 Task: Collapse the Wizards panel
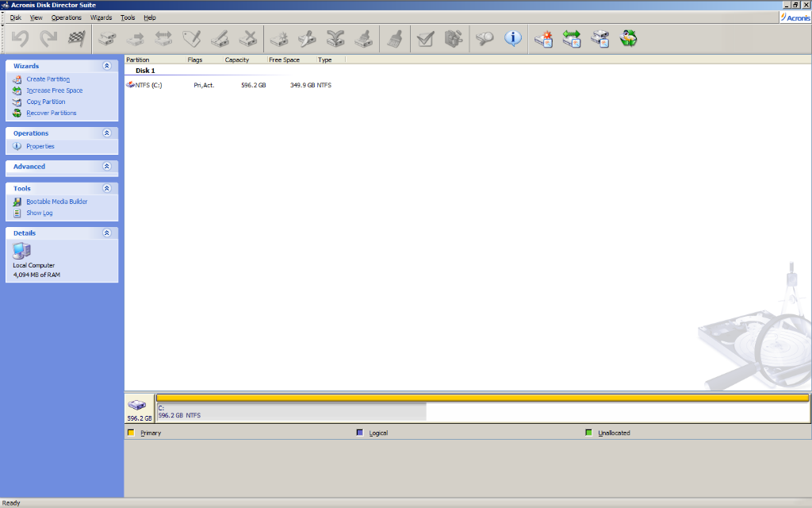click(107, 66)
